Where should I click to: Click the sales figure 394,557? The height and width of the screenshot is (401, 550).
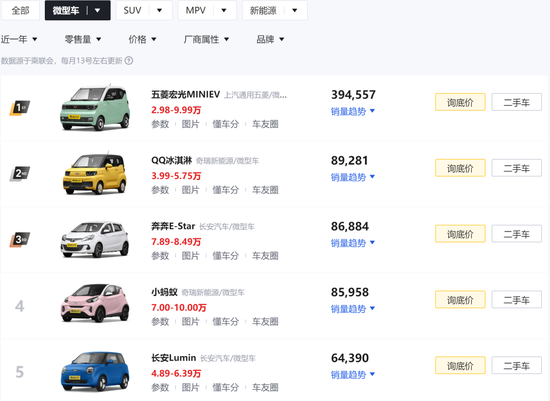353,94
